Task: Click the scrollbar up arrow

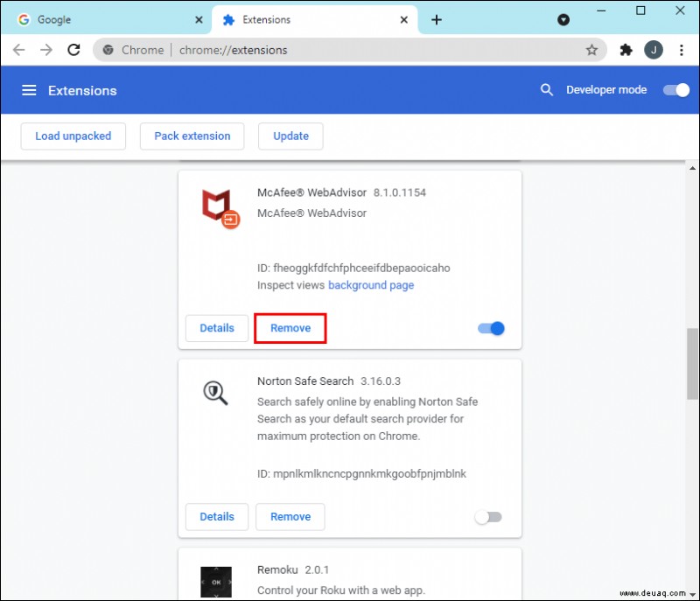Action: click(x=692, y=168)
